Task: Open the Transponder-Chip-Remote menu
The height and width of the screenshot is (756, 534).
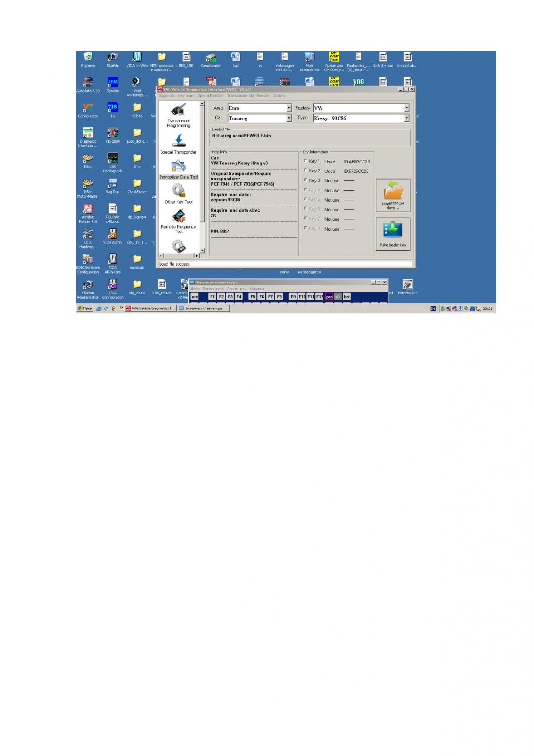Action: 248,96
